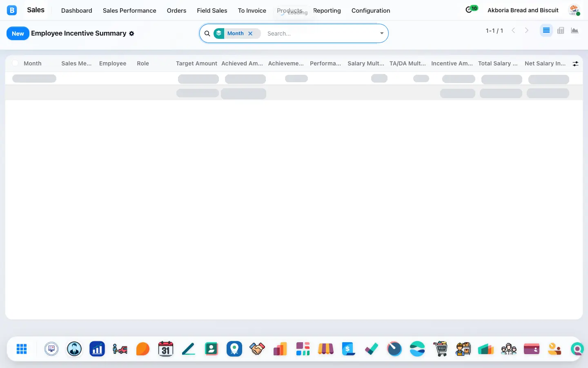Click the magnifier search icon
588x368 pixels.
(x=207, y=34)
